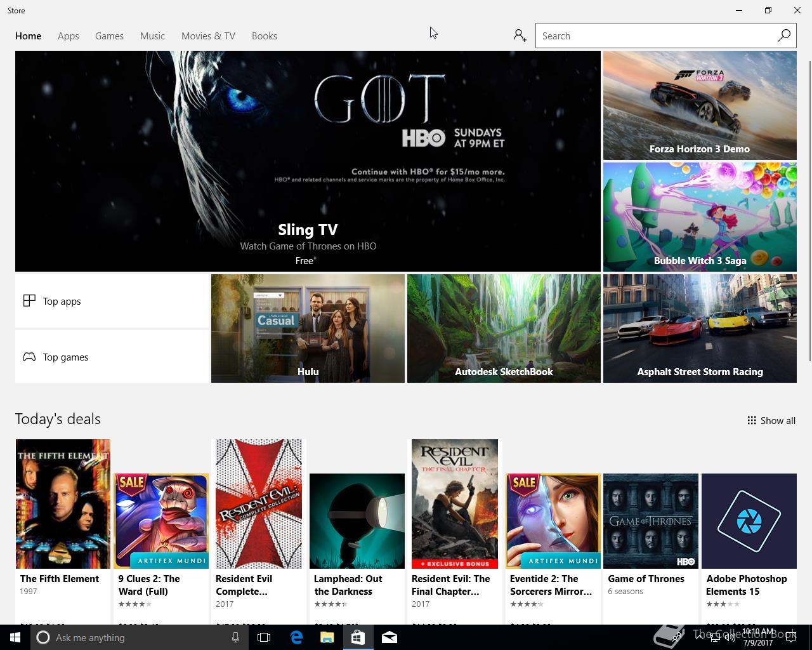
Task: Click the Cortana microphone icon
Action: [235, 637]
